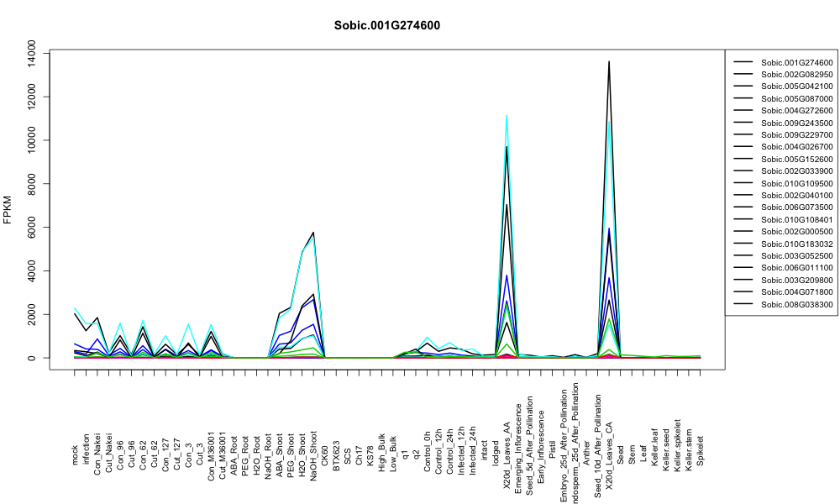Viewport: 840px width, 504px height.
Task: Click legend entry Sobic.008G038300
Action: click(796, 305)
